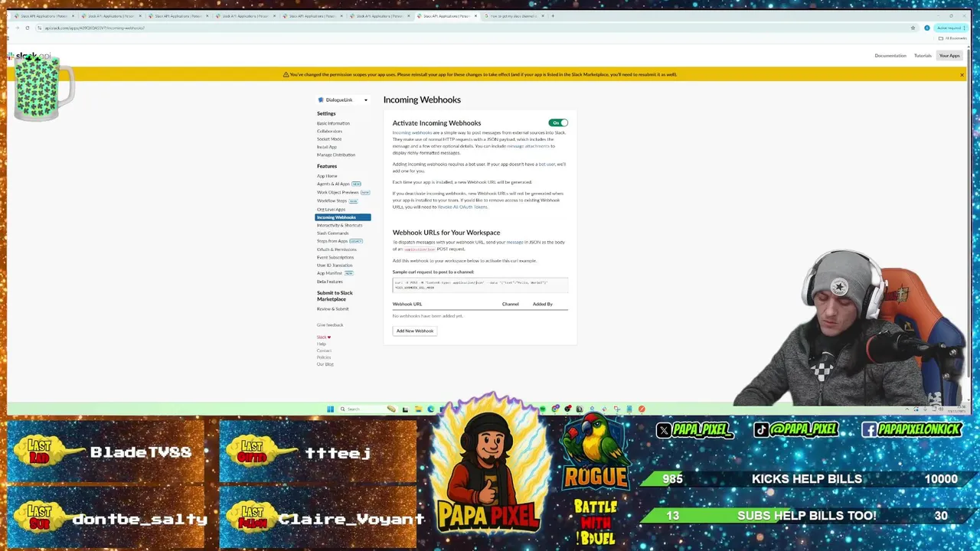980x551 pixels.
Task: Open the DialogueLink app selector dropdown
Action: pos(343,99)
